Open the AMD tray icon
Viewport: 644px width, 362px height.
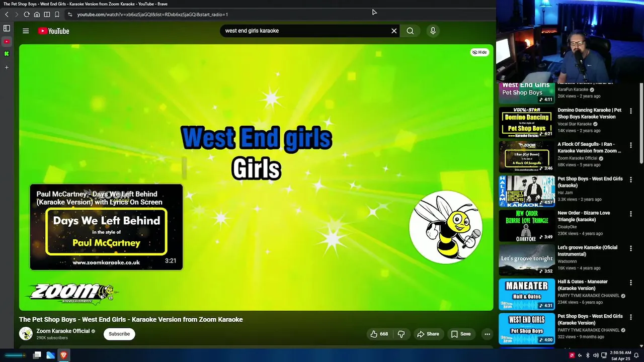click(572, 355)
